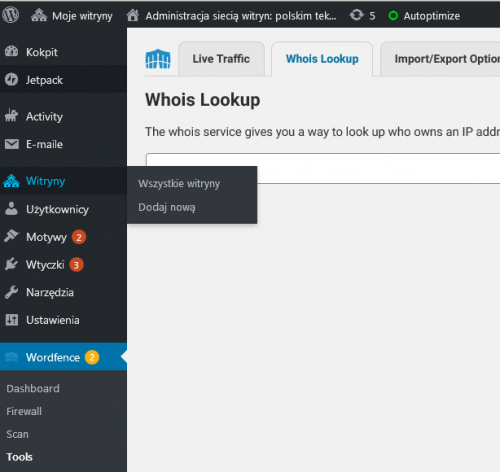The height and width of the screenshot is (472, 500).
Task: Click the Narzędzia wrench icon
Action: (12, 292)
